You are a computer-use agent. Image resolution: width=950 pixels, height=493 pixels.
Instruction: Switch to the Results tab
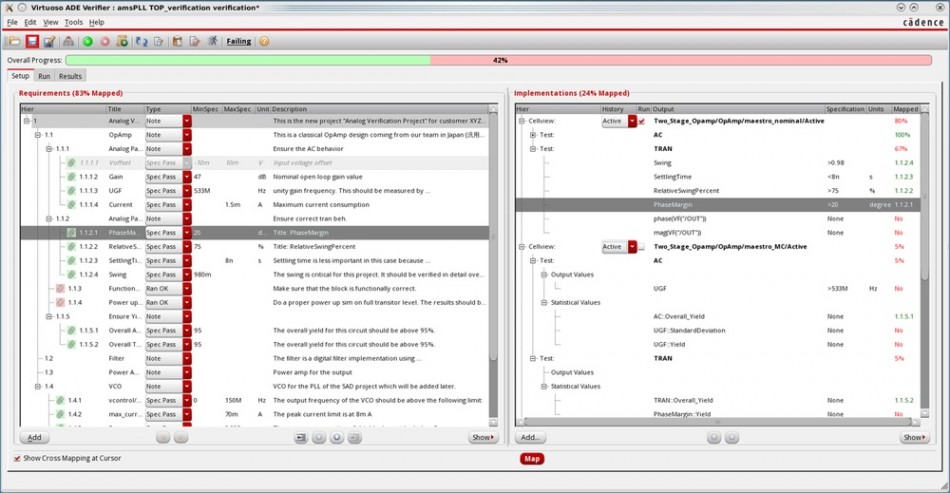tap(70, 76)
